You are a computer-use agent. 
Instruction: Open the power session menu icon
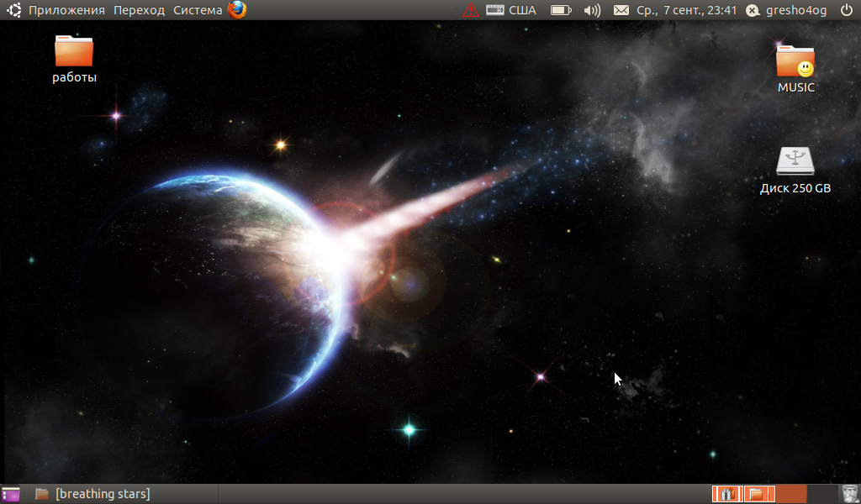pos(847,10)
